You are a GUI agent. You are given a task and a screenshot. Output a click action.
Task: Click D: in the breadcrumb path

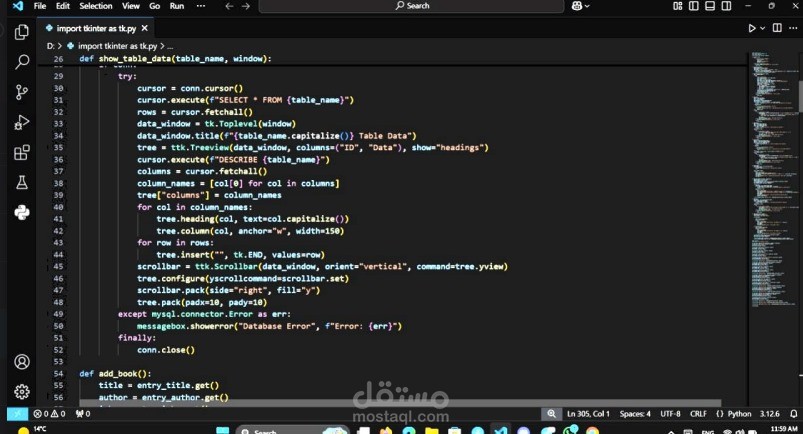pyautogui.click(x=50, y=46)
